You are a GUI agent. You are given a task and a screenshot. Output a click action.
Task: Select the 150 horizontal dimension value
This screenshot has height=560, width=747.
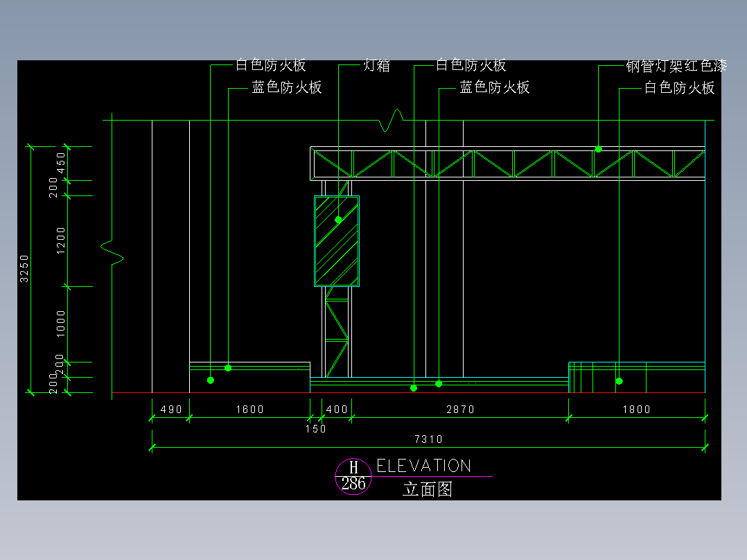[x=315, y=429]
